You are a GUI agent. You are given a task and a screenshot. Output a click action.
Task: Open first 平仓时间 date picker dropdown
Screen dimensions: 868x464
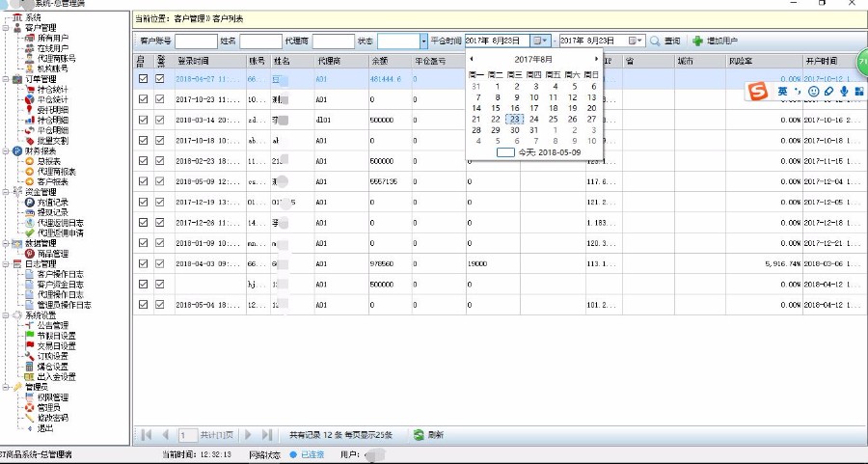pos(540,41)
